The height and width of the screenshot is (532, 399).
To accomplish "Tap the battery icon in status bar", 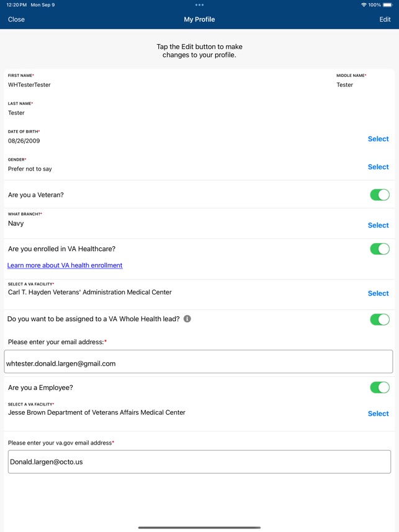I will [x=390, y=5].
